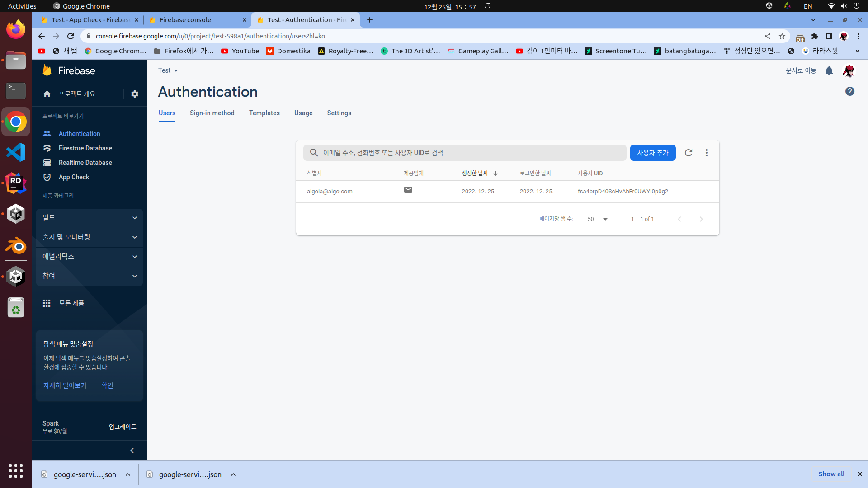This screenshot has width=868, height=488.
Task: Open Chrome extensions puzzle icon
Action: tap(815, 36)
